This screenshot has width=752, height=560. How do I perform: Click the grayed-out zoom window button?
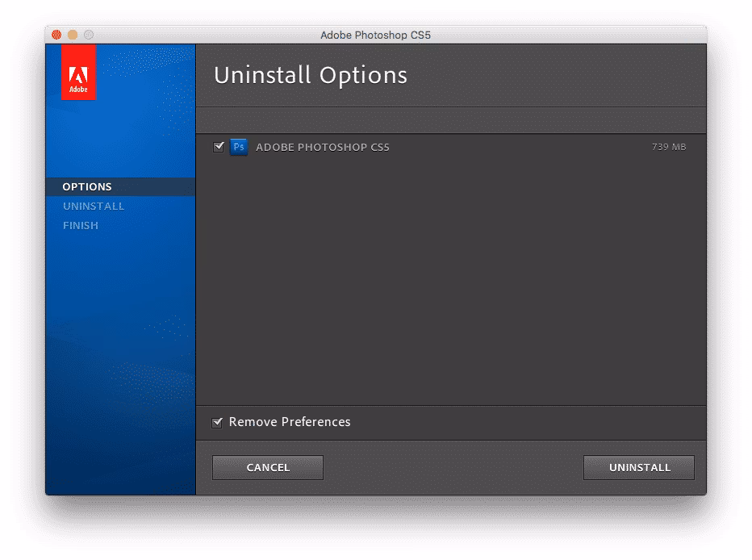point(90,35)
